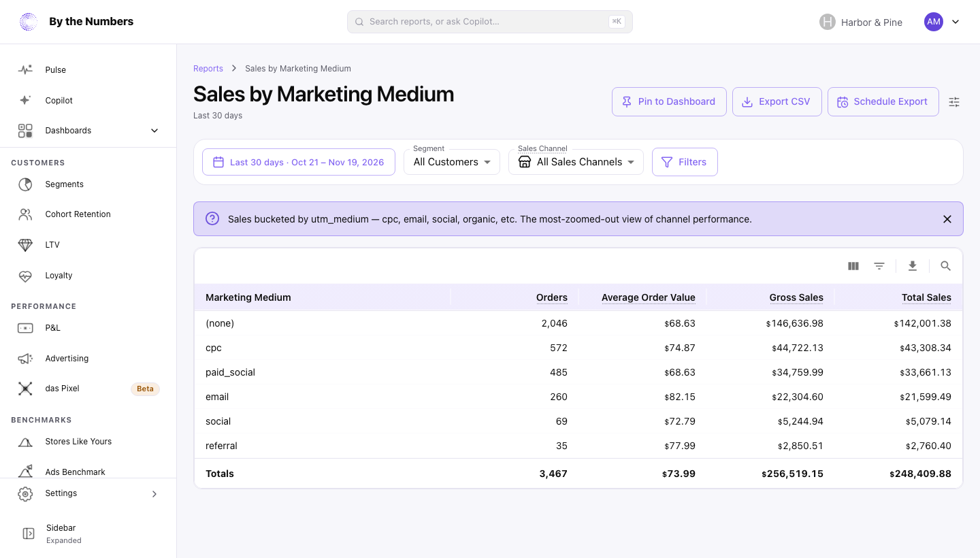Expand the Settings submenu chevron

click(154, 494)
